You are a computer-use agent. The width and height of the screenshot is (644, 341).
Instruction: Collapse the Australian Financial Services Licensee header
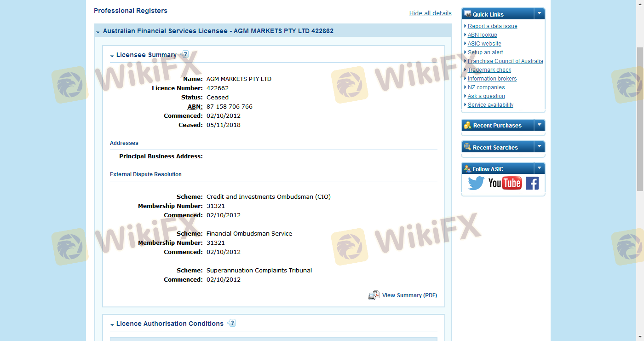coord(98,32)
